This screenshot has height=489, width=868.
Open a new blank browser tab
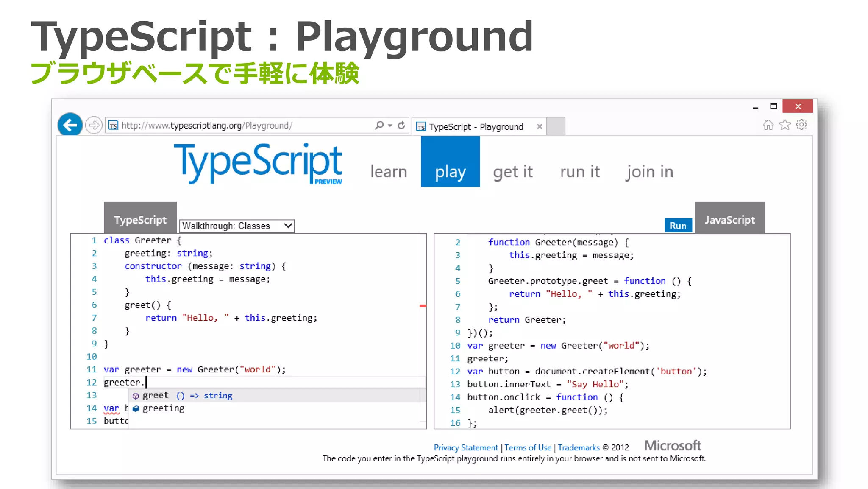[x=556, y=126]
